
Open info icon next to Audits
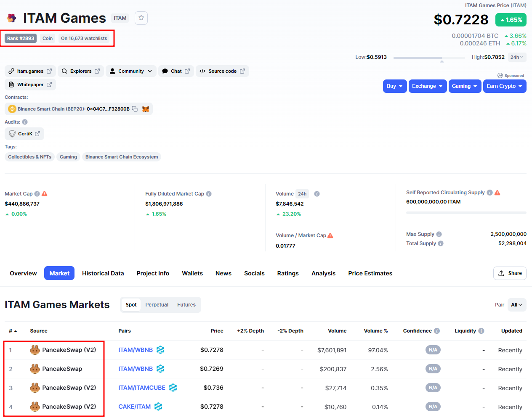[25, 122]
